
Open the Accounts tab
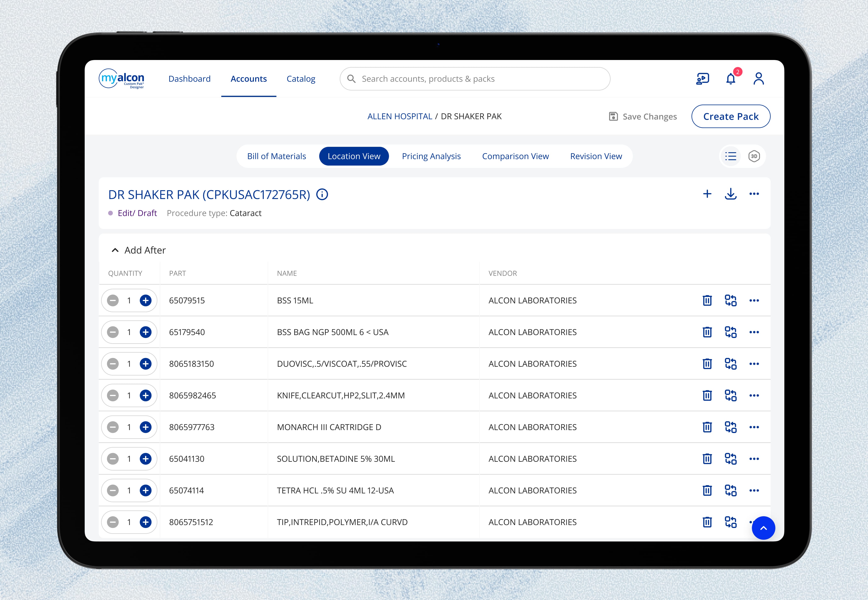tap(249, 78)
